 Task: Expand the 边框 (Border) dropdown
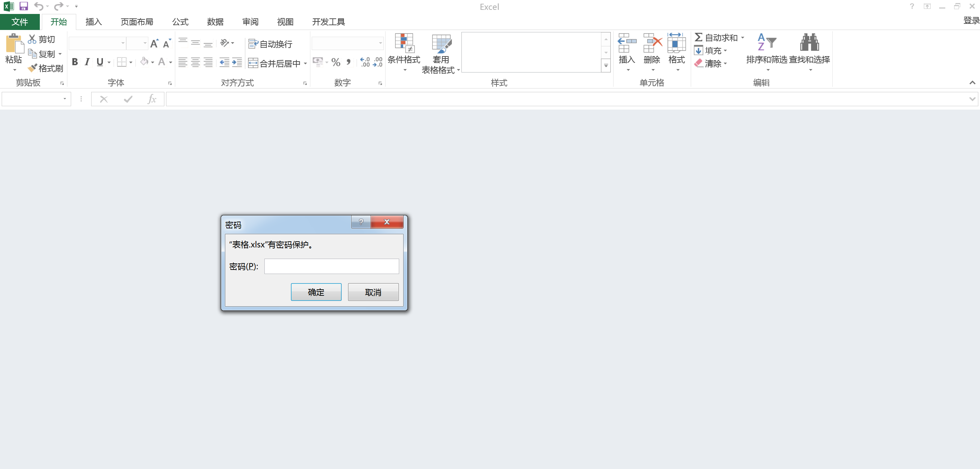pyautogui.click(x=130, y=62)
